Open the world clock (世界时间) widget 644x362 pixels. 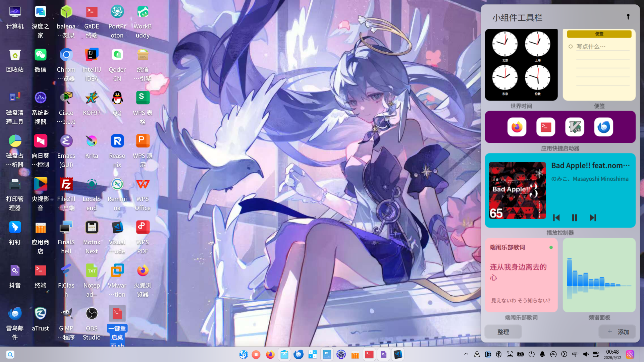[x=521, y=65]
